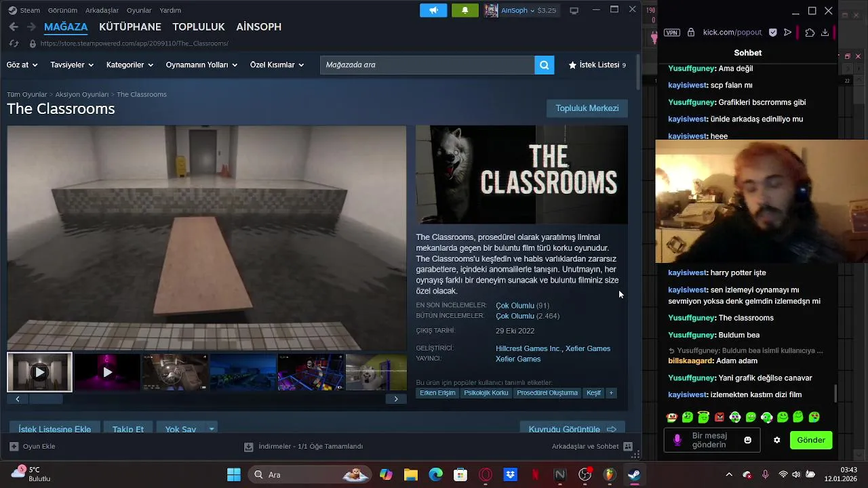Click the shield ad-blocker icon in address bar
This screenshot has width=868, height=488.
(773, 33)
